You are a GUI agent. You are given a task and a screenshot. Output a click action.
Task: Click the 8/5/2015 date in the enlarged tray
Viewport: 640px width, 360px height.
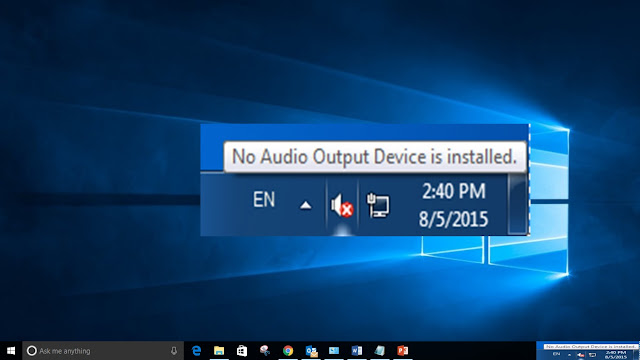coord(453,219)
